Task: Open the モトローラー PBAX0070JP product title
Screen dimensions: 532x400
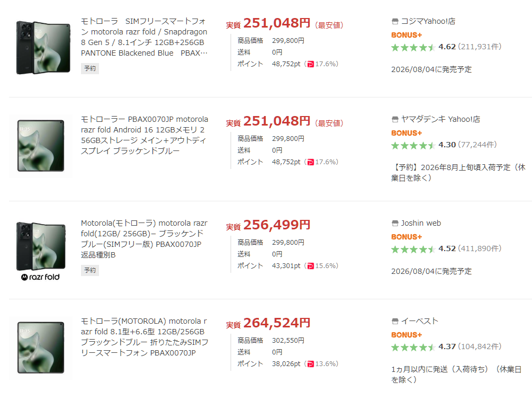Action: [145, 135]
